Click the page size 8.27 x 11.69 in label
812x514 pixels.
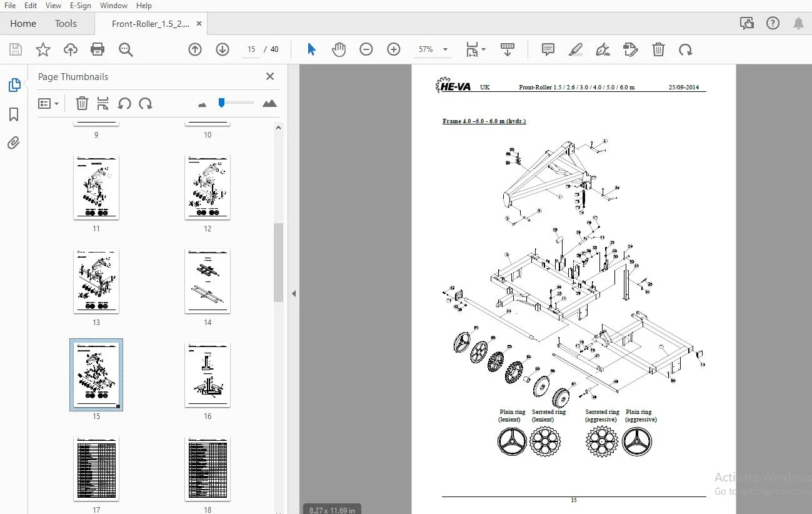(333, 510)
